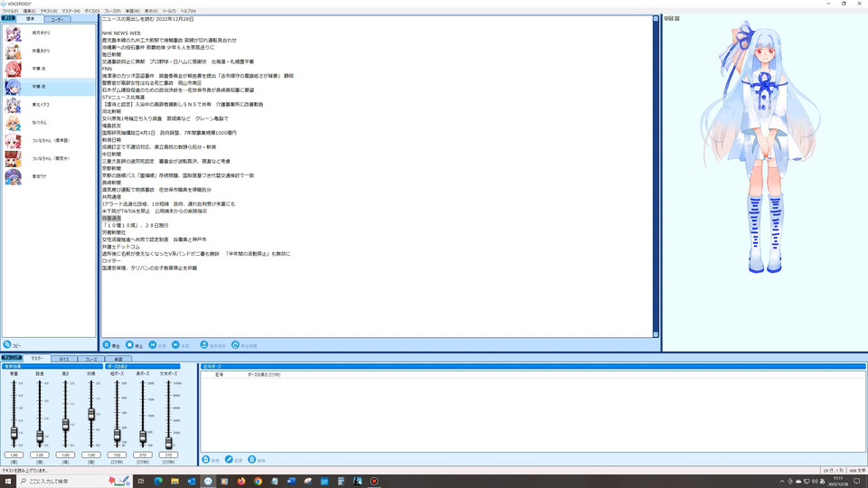Viewport: 868px width, 488px height.
Task: Click 新規 new pause symbol icon
Action: [206, 460]
